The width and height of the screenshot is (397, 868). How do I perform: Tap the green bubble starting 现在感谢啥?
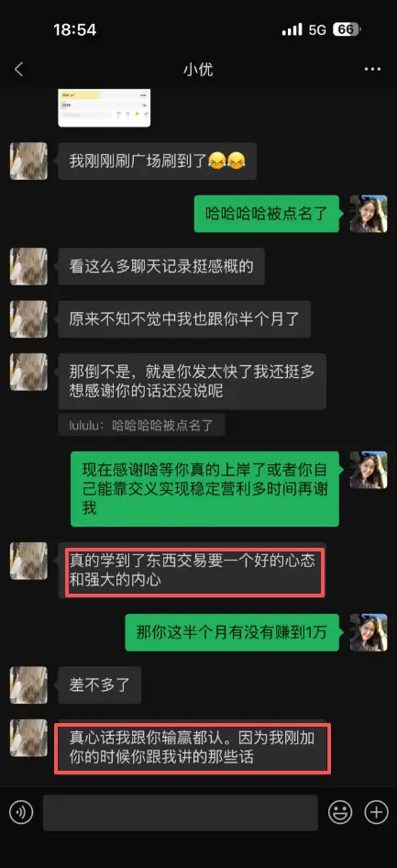coord(204,489)
